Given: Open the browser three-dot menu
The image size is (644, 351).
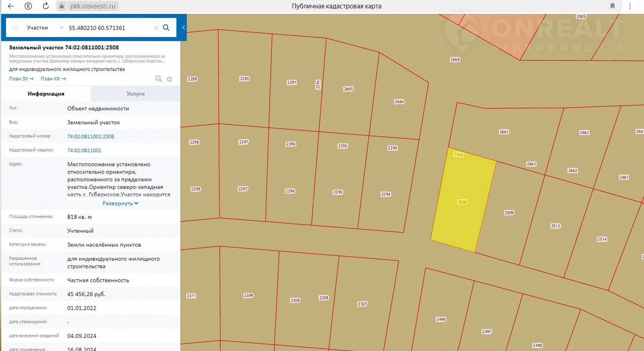Looking at the screenshot, I should pos(631,6).
